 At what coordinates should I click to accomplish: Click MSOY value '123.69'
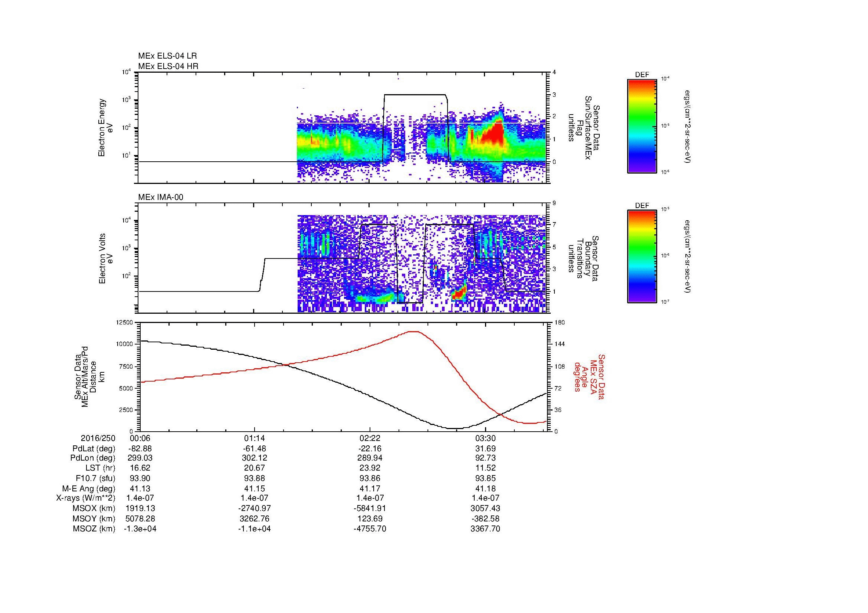point(370,518)
